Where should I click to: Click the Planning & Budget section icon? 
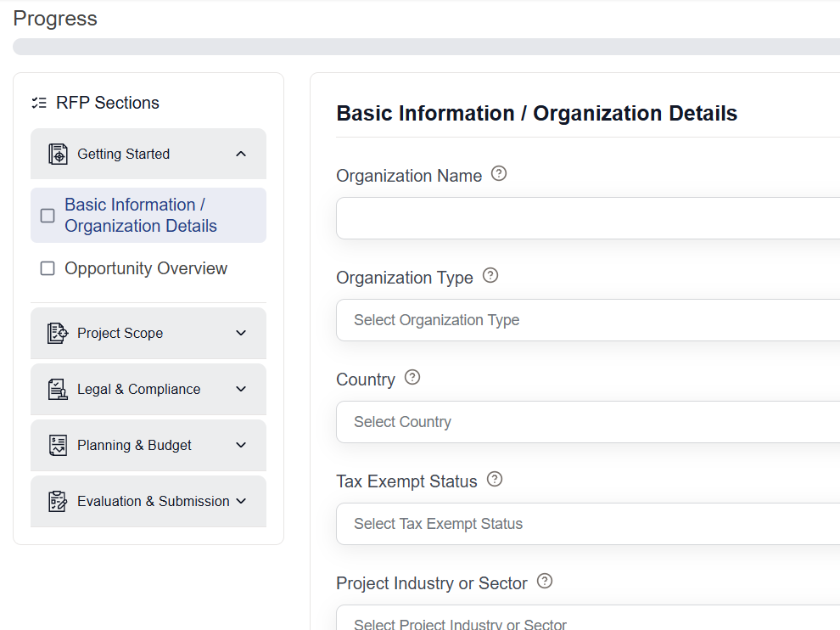pyautogui.click(x=58, y=445)
